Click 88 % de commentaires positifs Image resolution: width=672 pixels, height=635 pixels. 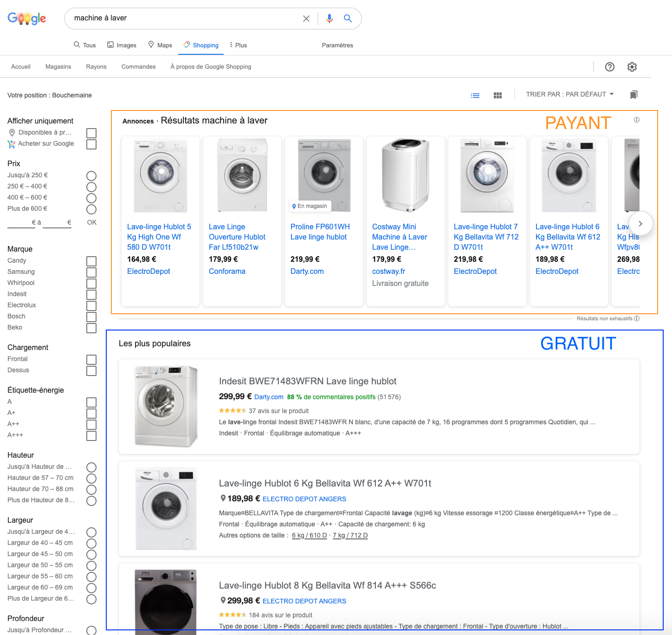[331, 397]
